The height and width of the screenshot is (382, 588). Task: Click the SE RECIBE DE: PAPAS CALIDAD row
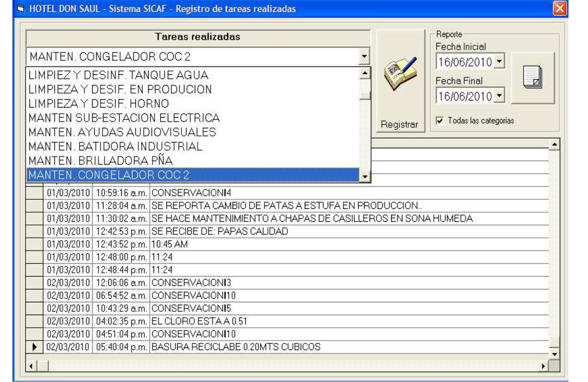(x=219, y=231)
